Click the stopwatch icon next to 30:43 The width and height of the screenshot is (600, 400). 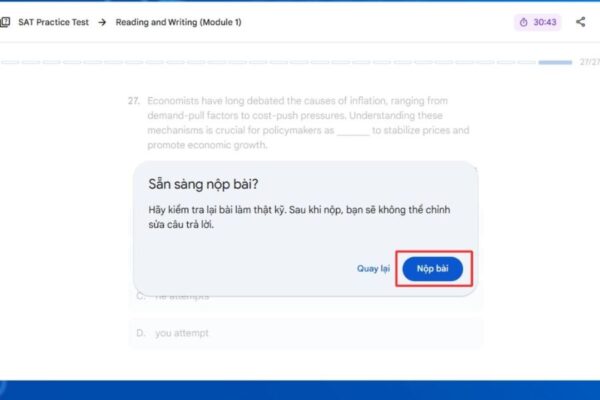523,22
